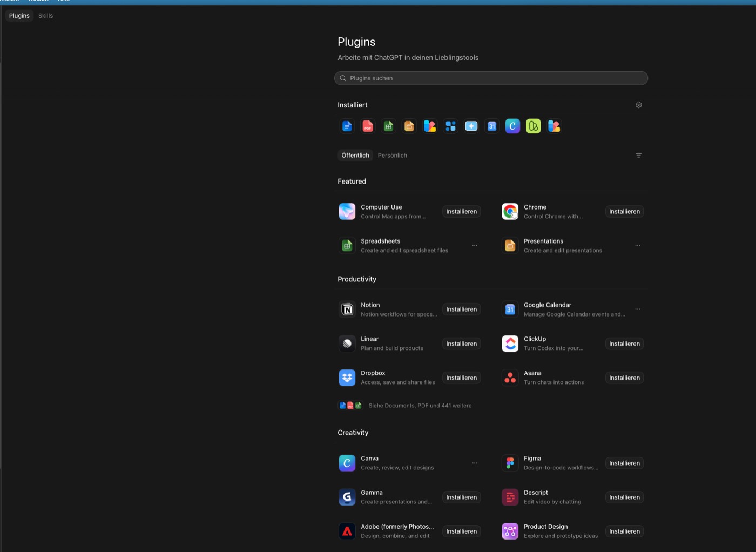Image resolution: width=756 pixels, height=552 pixels.
Task: Click the Google Calendar icon in Productivity
Action: coord(510,309)
